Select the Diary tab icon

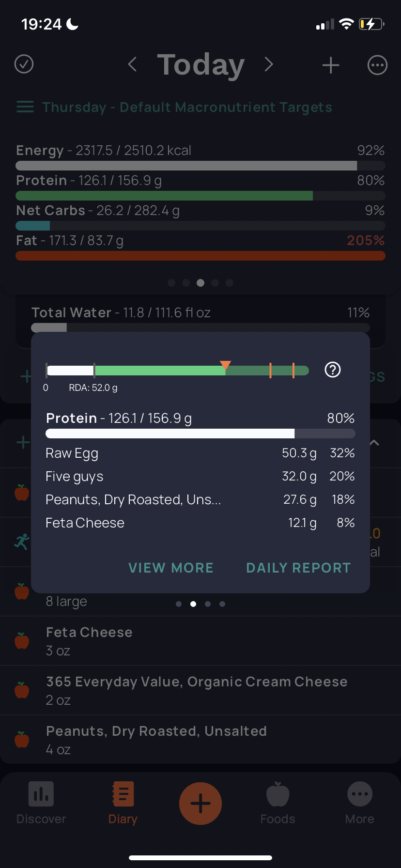pos(123,794)
